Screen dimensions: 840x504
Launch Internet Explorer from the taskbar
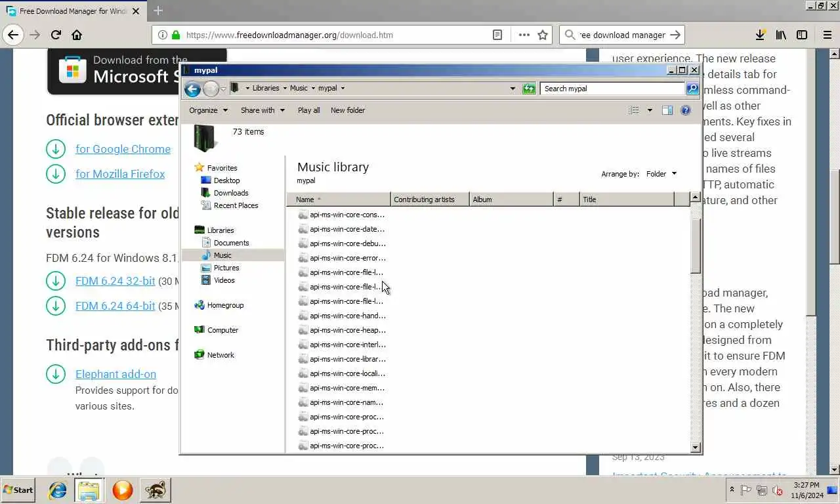(x=58, y=490)
